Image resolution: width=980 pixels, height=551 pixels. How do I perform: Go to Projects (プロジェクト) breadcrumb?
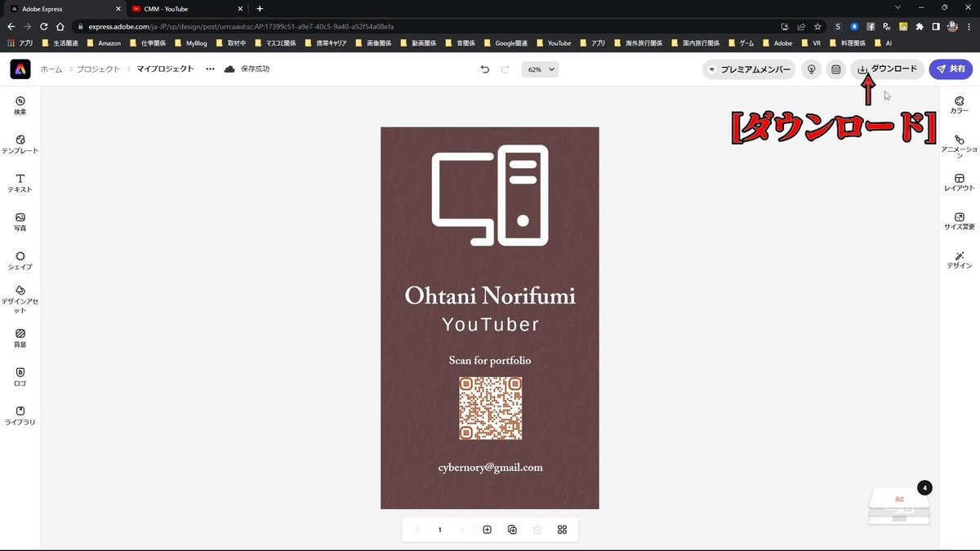[98, 69]
